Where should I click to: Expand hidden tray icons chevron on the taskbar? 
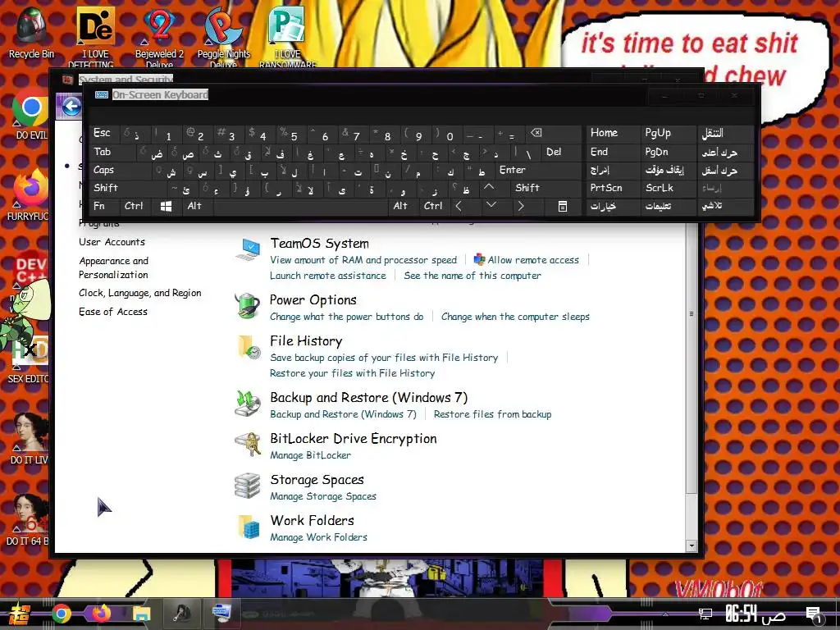click(x=664, y=614)
